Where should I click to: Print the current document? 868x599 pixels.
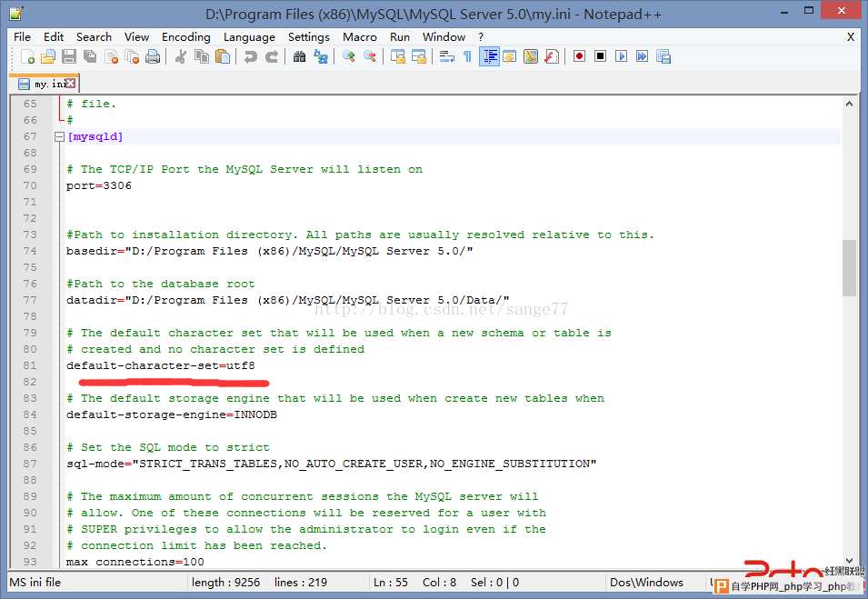153,56
